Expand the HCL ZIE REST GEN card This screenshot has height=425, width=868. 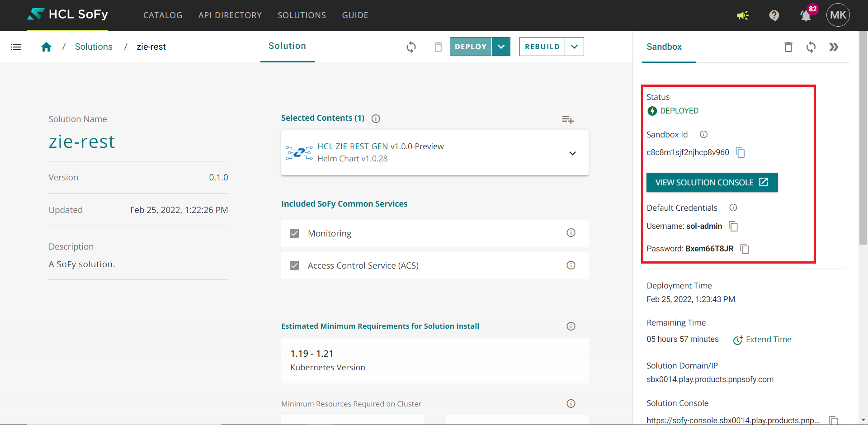[x=572, y=153]
